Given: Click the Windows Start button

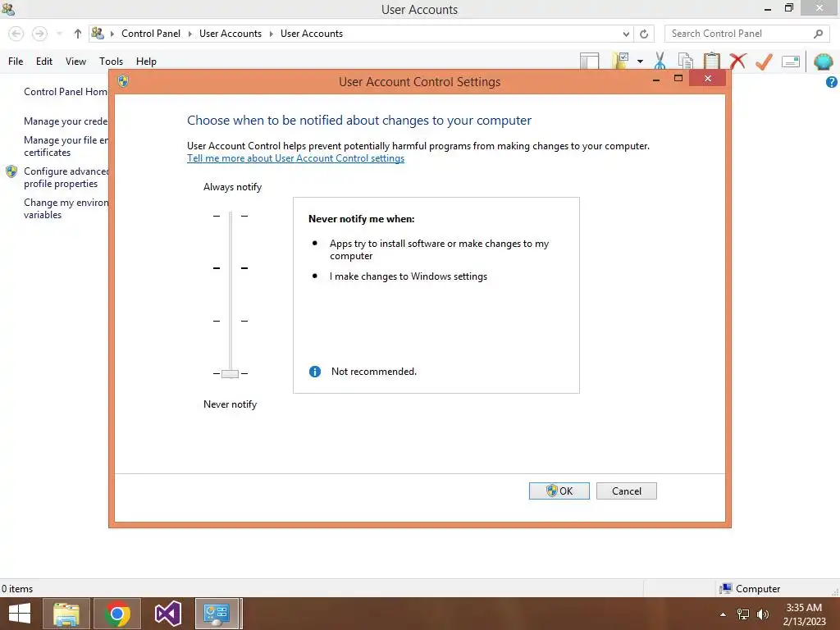Looking at the screenshot, I should click(x=20, y=614).
